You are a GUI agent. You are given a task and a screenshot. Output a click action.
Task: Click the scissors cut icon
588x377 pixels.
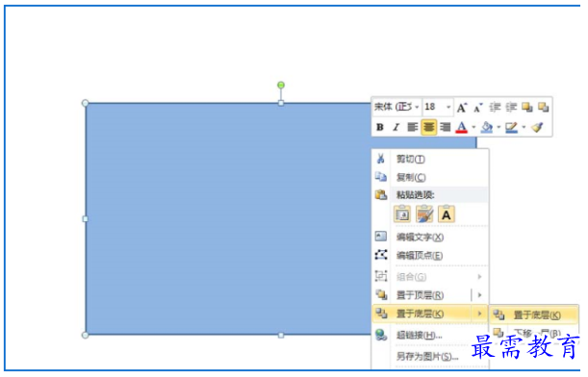click(x=381, y=159)
